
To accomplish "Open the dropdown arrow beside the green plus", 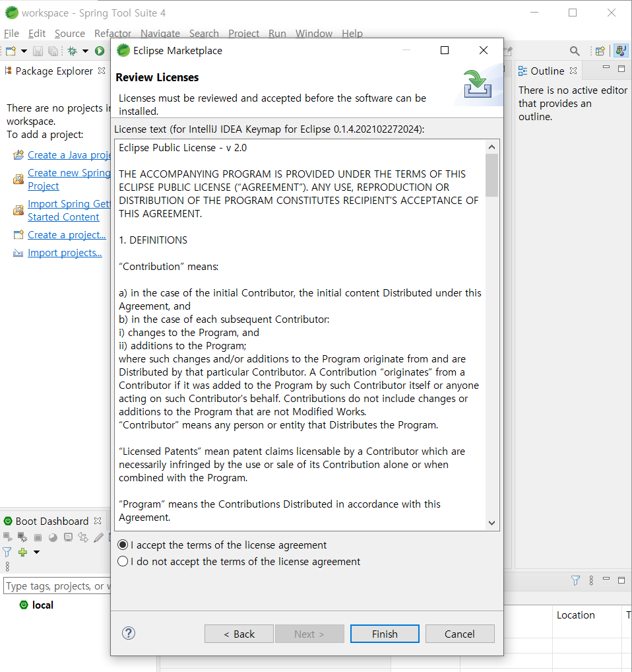I will [36, 552].
